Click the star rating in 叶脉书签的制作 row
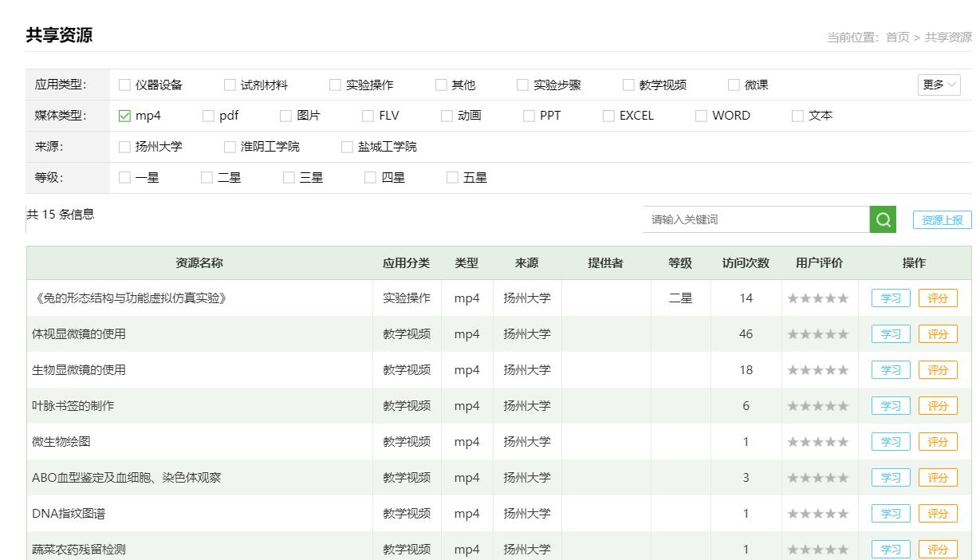Viewport: 980px width, 560px height. click(817, 406)
